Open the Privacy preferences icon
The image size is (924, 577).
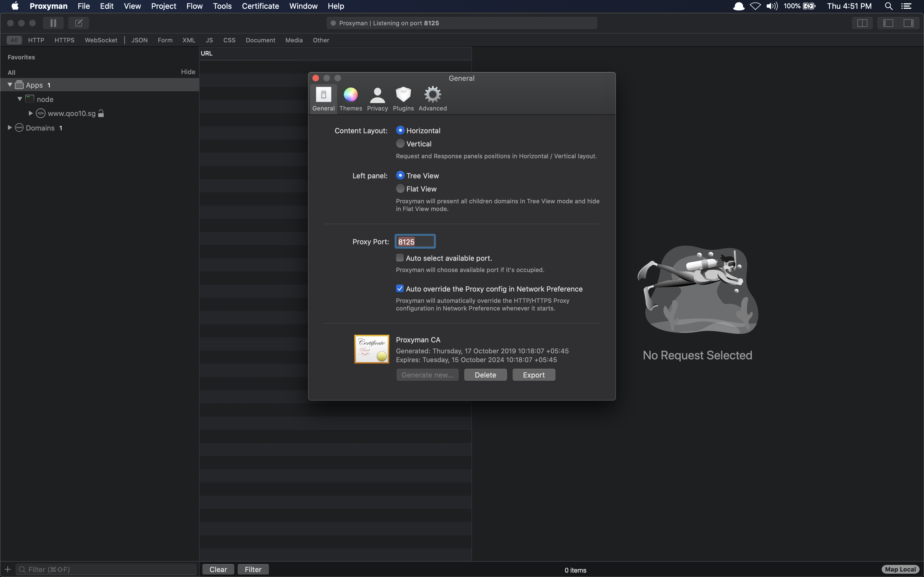tap(377, 98)
